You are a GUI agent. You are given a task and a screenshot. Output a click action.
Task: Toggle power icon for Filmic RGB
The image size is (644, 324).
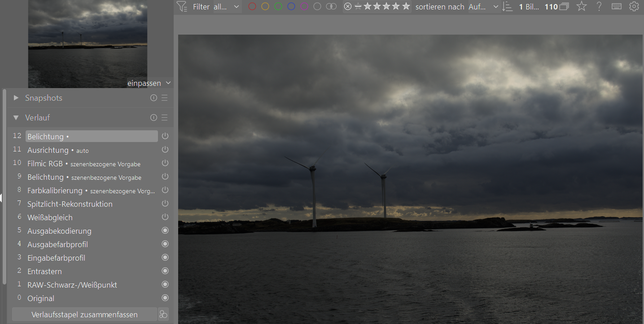(x=165, y=163)
